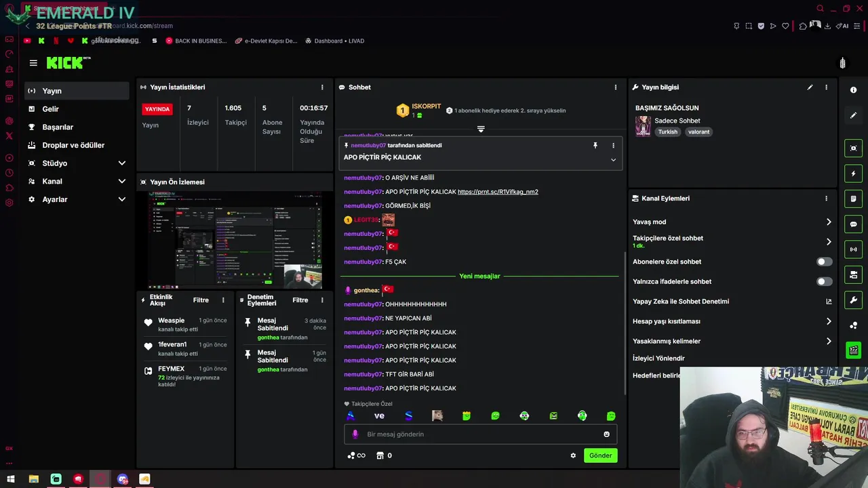
Task: Edit stream info with pencil icon
Action: click(x=810, y=87)
